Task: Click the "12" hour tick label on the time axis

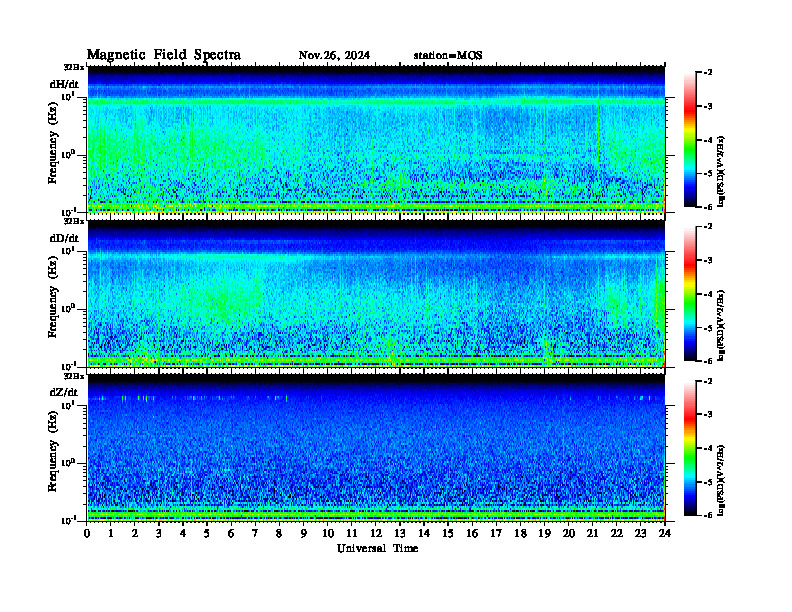Action: 376,534
